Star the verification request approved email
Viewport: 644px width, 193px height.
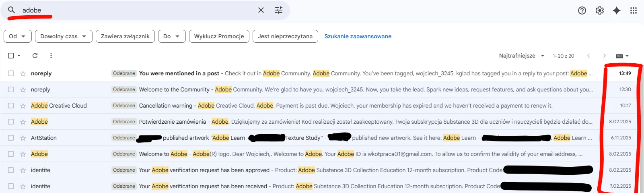tap(23, 170)
